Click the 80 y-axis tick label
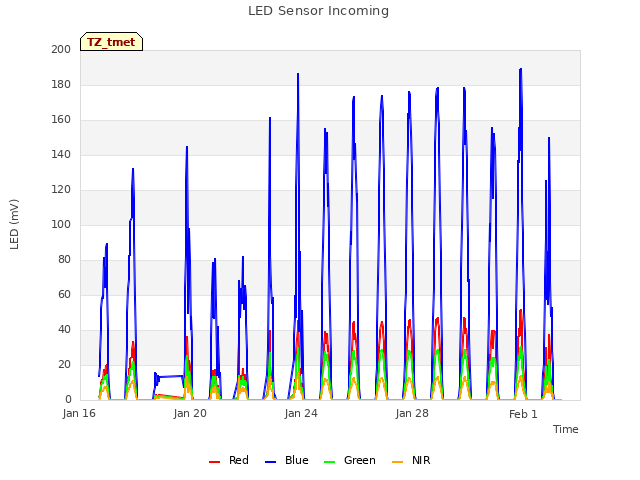This screenshot has height=480, width=640. pyautogui.click(x=64, y=260)
